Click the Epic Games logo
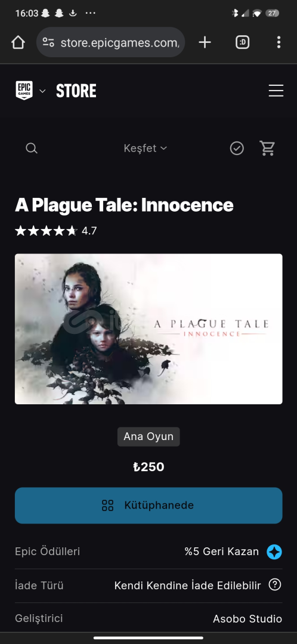297x644 pixels. (24, 91)
